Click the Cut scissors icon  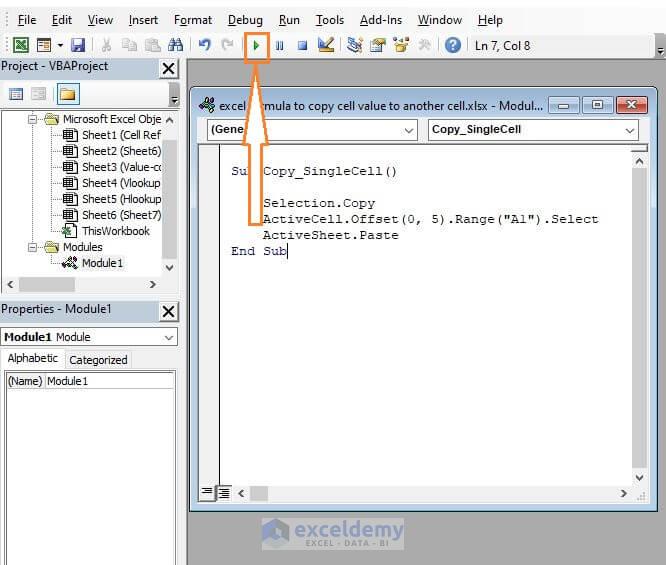[106, 45]
